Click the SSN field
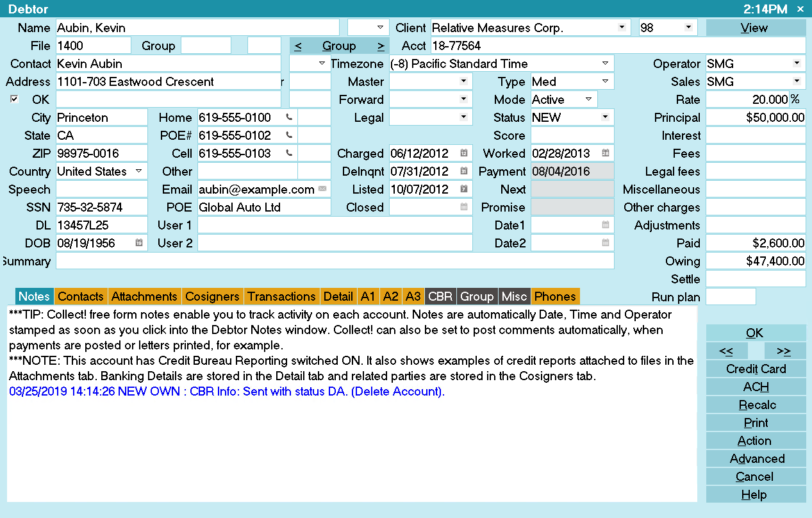Screen dimensions: 812x518 [102, 207]
